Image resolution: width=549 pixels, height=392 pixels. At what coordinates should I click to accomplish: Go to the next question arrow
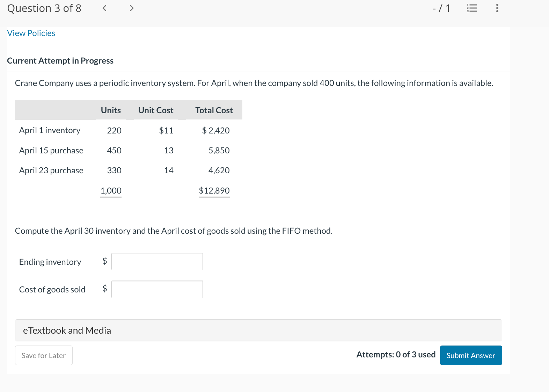[132, 8]
